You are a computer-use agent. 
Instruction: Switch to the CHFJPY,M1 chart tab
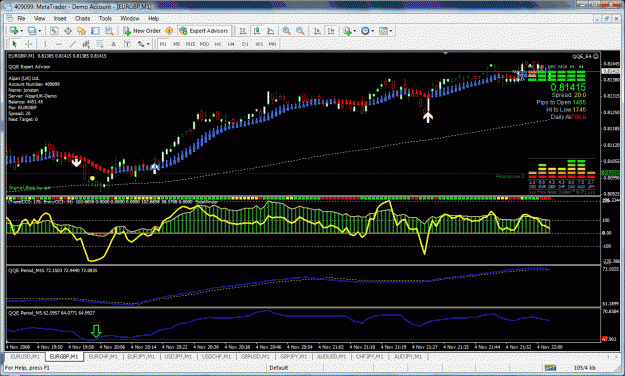coord(370,356)
